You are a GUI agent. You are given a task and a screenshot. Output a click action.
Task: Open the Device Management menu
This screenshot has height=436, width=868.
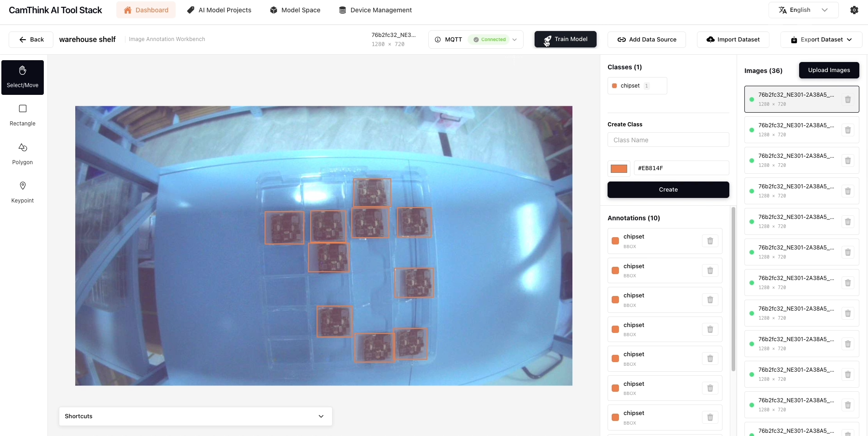click(375, 10)
